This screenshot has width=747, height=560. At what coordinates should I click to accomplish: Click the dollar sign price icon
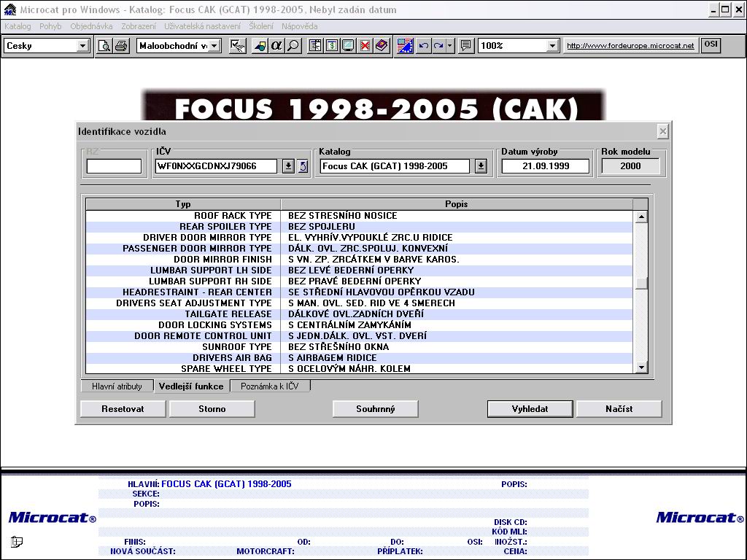[332, 46]
